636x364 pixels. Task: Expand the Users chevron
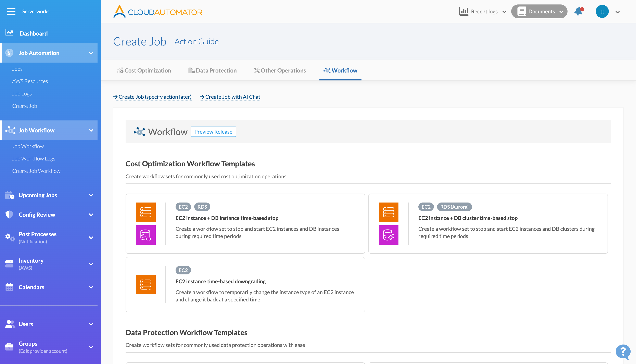click(x=91, y=324)
